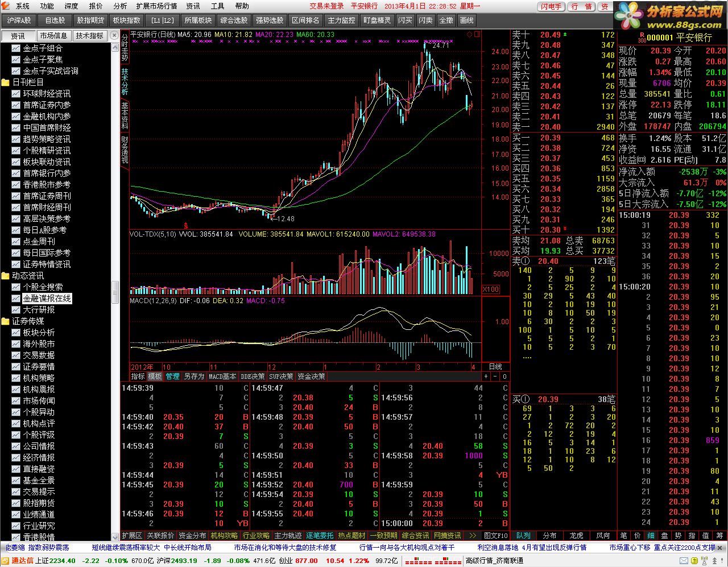Select the 财务透视 vertical tab

[125, 150]
